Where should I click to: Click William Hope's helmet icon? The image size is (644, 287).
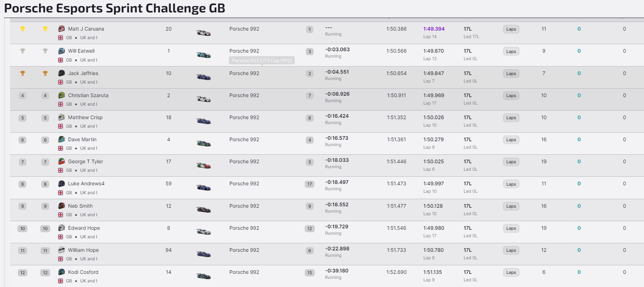62,250
